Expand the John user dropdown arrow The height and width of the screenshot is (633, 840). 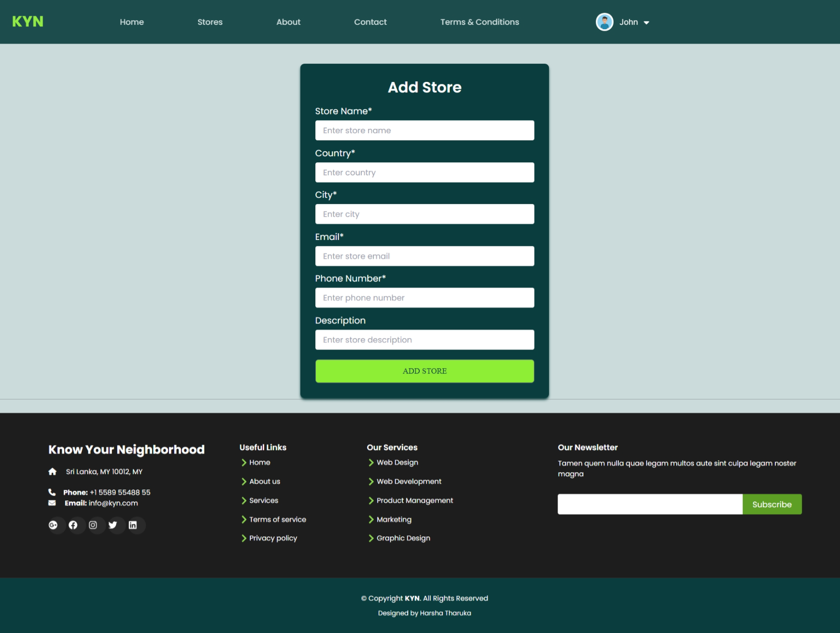coord(646,23)
